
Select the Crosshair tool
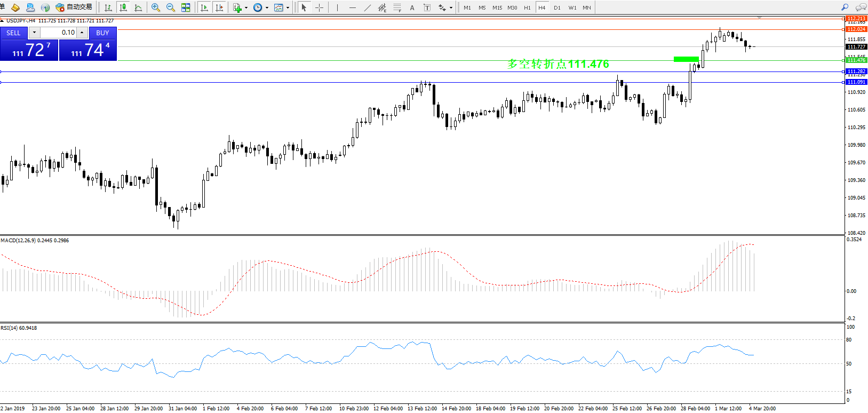click(x=319, y=7)
